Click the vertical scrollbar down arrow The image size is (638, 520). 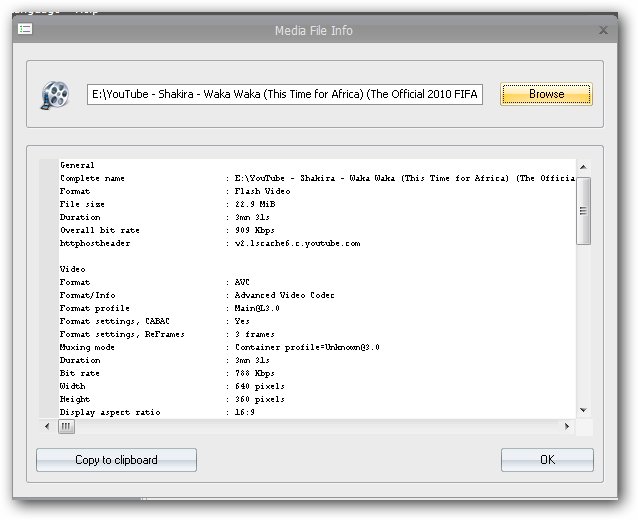(x=583, y=410)
